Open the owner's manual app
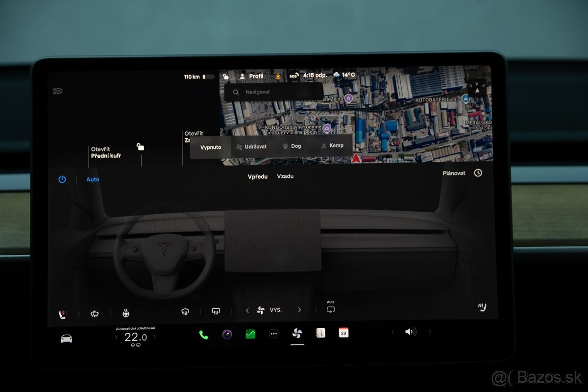Screen dimensions: 588x392 tap(320, 333)
